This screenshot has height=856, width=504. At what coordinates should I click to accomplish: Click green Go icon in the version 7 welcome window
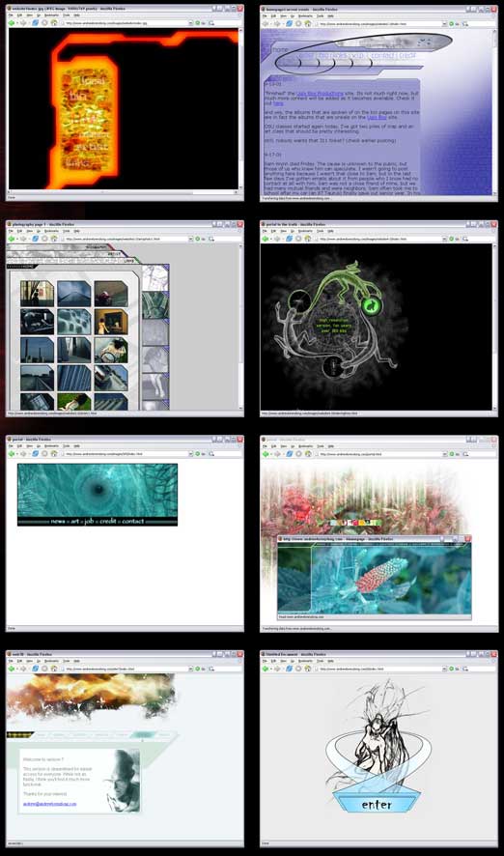coord(197,669)
